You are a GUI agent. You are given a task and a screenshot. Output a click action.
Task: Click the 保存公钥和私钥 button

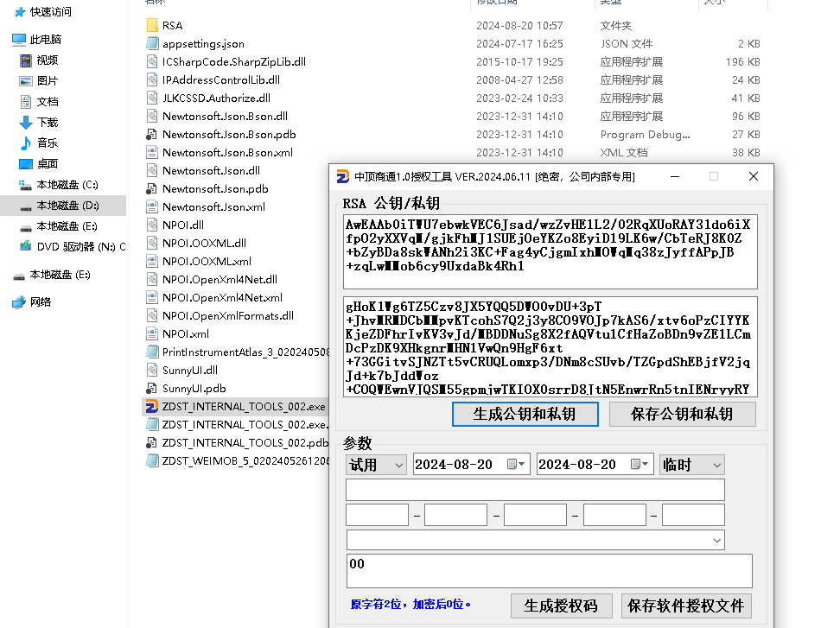(682, 415)
